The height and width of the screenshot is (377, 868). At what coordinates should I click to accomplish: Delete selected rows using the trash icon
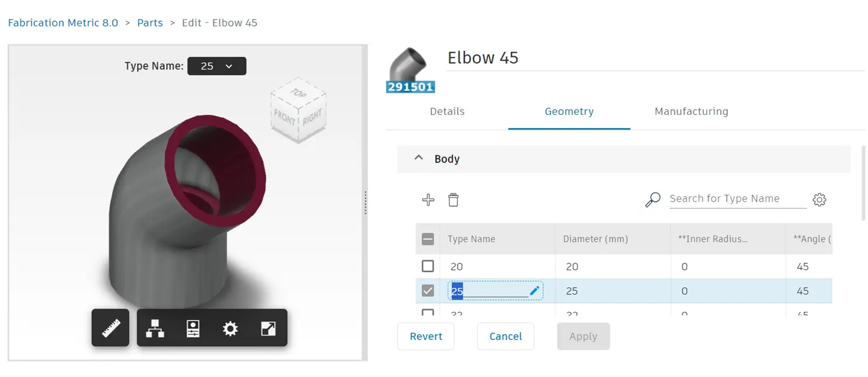click(453, 199)
